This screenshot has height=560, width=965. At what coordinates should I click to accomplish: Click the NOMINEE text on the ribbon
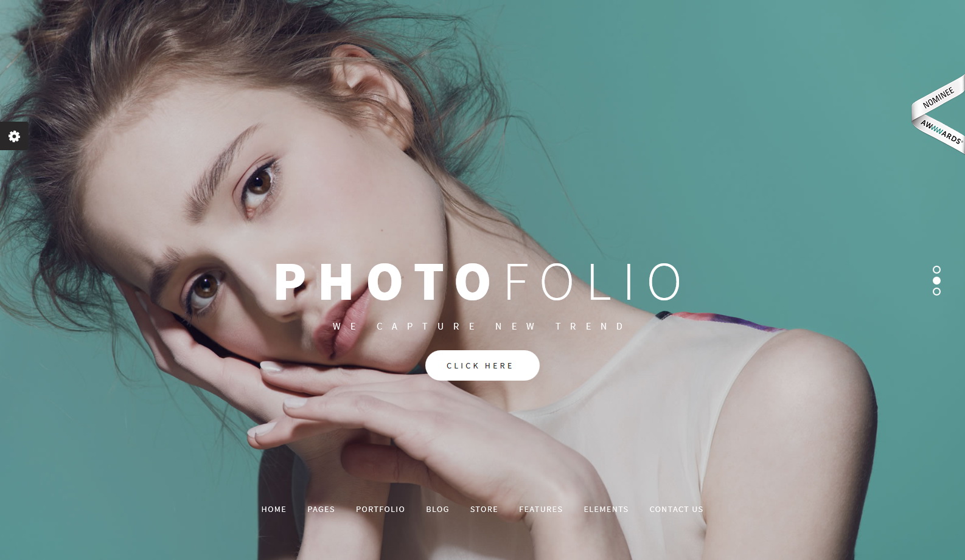click(938, 98)
